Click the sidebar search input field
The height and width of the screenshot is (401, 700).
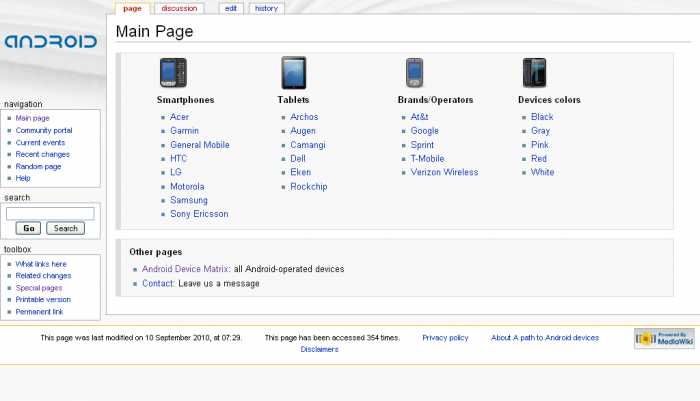pos(50,213)
